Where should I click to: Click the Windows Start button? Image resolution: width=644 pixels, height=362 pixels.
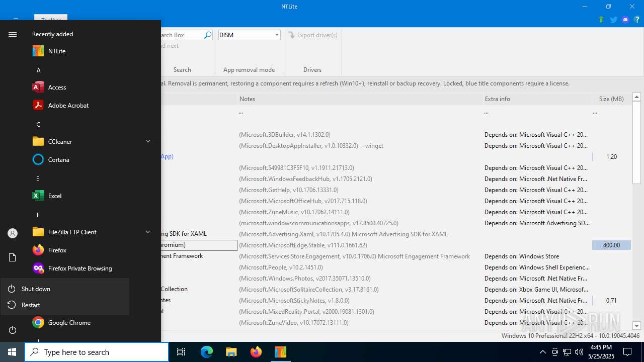[12, 352]
